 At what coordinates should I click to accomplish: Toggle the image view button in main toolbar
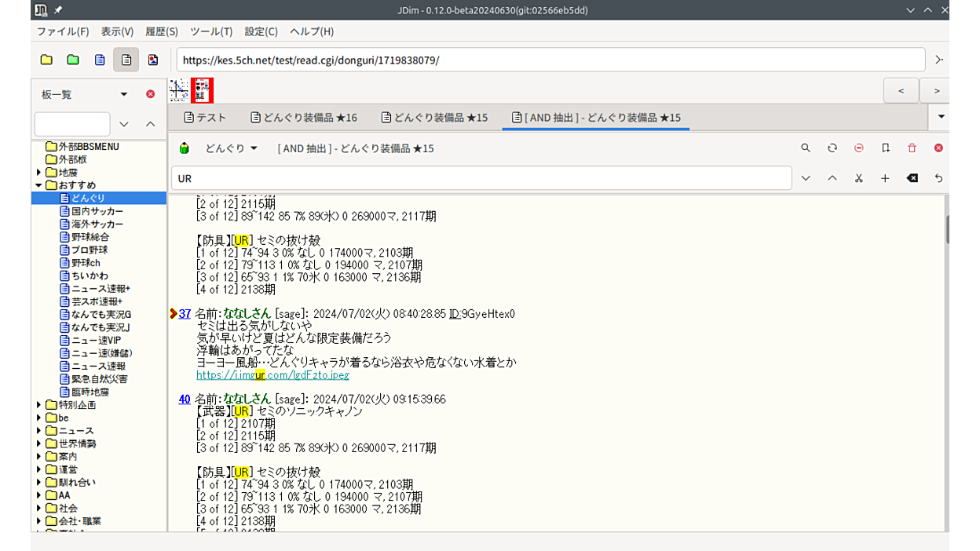(x=153, y=60)
